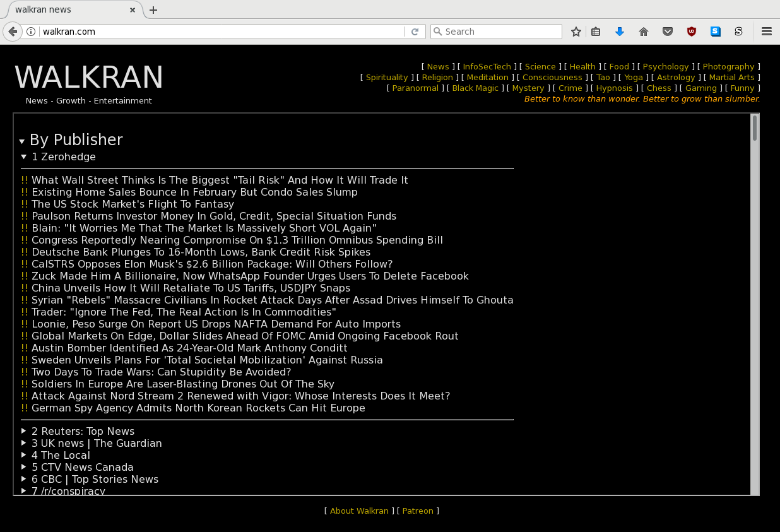780x532 pixels.
Task: Close the walkran news tab
Action: 133,10
